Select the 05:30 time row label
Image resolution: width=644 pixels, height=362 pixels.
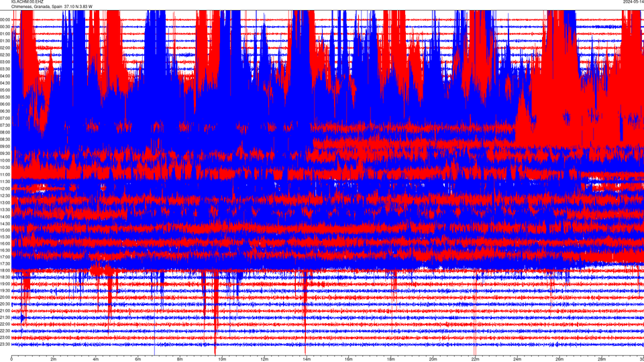click(5, 97)
